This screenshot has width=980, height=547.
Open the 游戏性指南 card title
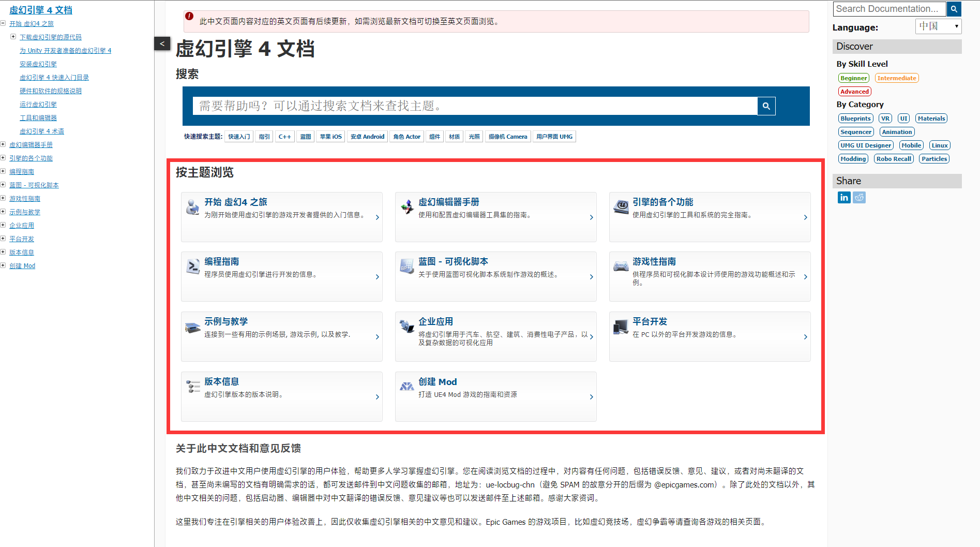[x=654, y=261]
